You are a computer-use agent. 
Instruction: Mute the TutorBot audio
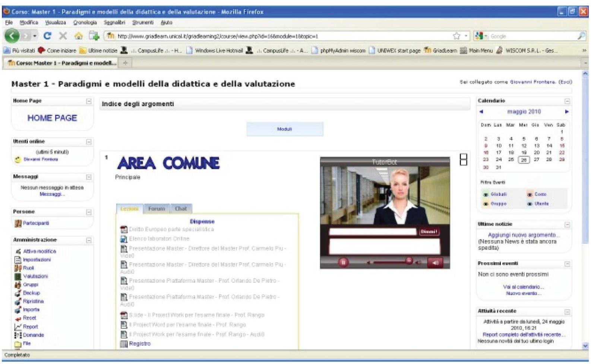(x=436, y=262)
